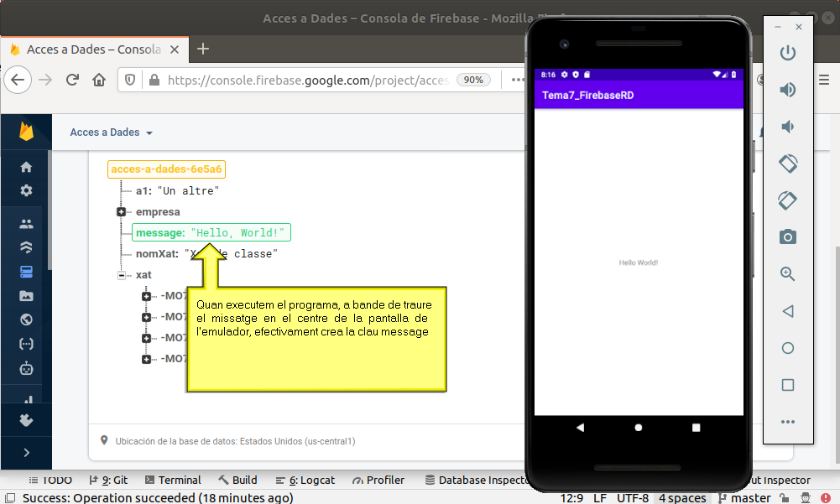Viewport: 840px width, 504px height.
Task: Click the 4 spaces indent selector
Action: coord(682,498)
